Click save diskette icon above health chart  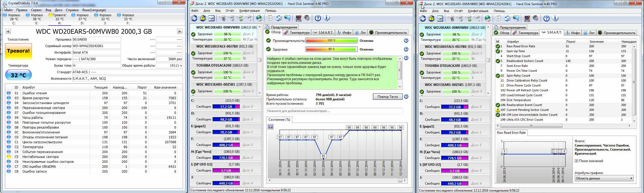click(x=271, y=127)
